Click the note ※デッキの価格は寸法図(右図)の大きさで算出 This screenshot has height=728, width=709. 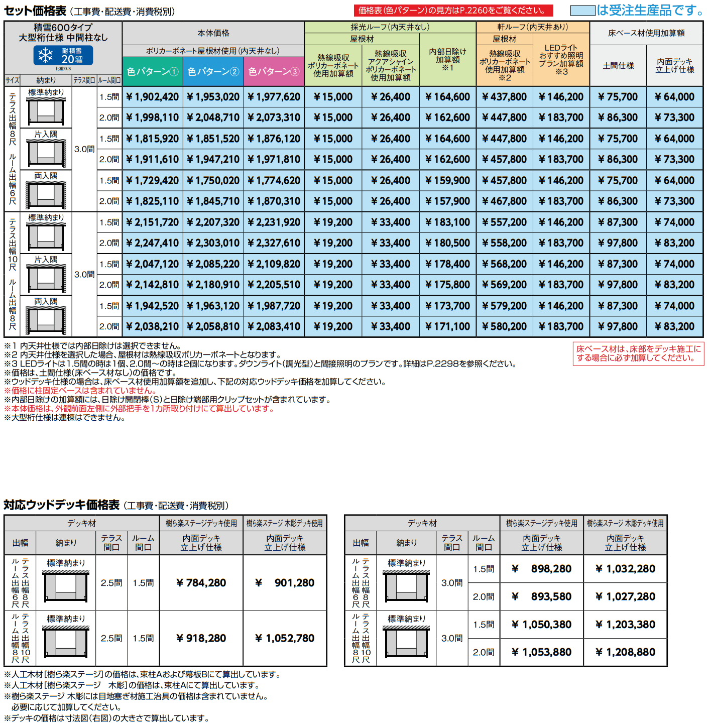tap(106, 718)
